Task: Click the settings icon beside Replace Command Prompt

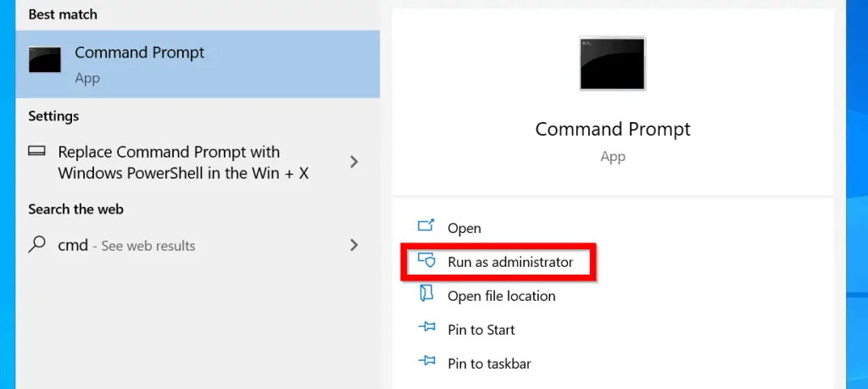Action: point(36,151)
